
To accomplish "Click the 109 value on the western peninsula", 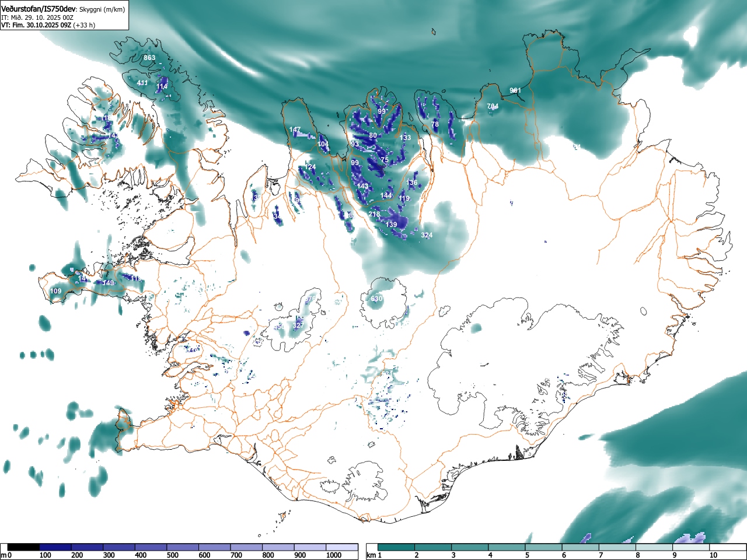I will point(55,291).
